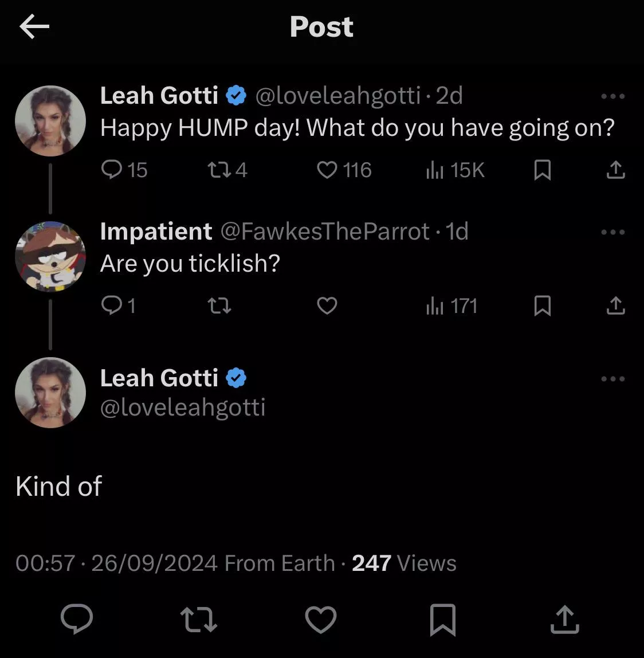Viewport: 644px width, 658px height.
Task: Open more options on Happy HUMP day post
Action: coord(613,96)
